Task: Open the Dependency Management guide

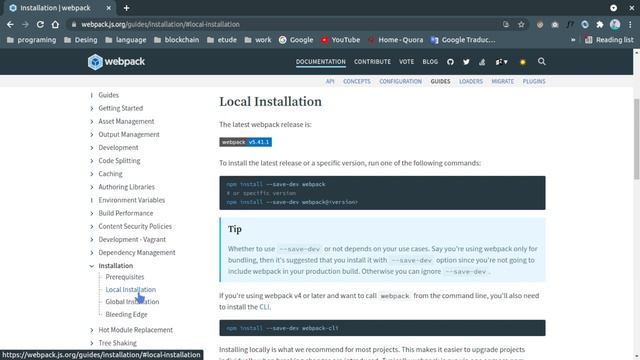Action: pyautogui.click(x=137, y=252)
